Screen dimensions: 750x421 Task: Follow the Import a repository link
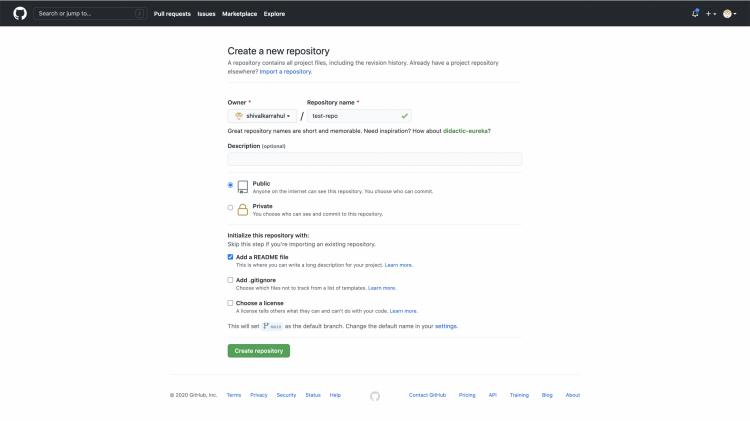pos(286,72)
